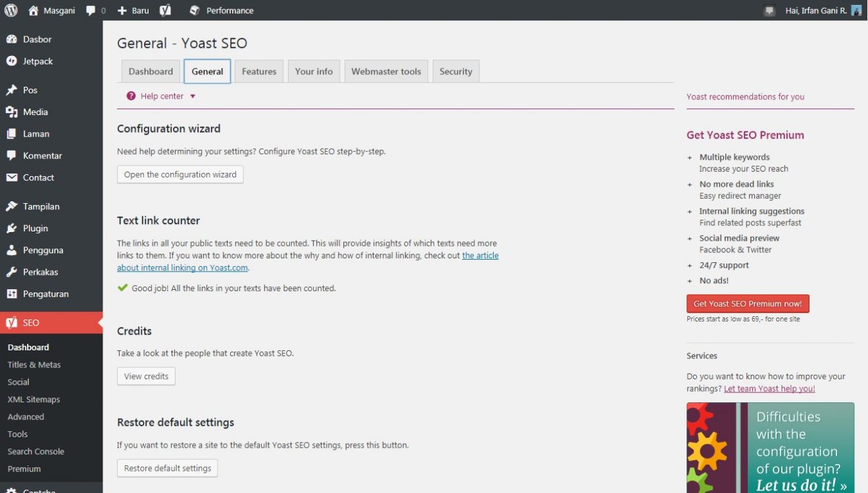The height and width of the screenshot is (493, 868).
Task: Click the Pengaturan settings icon
Action: [x=11, y=294]
